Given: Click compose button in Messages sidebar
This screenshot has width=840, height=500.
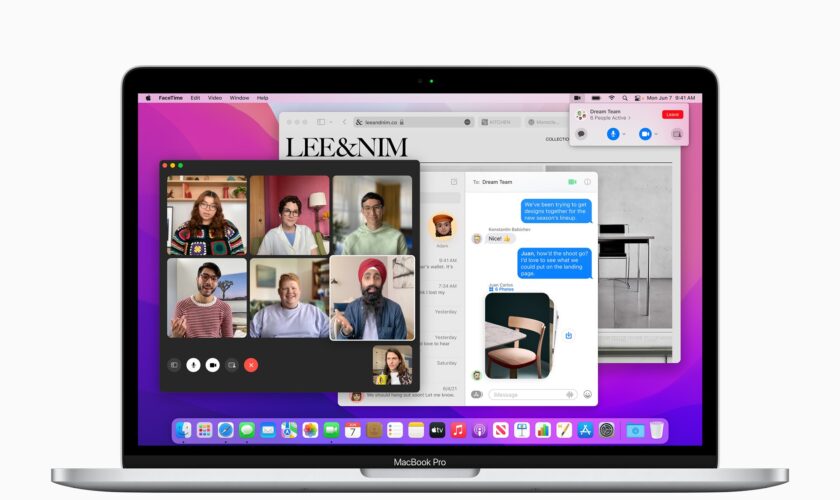Looking at the screenshot, I should [454, 182].
